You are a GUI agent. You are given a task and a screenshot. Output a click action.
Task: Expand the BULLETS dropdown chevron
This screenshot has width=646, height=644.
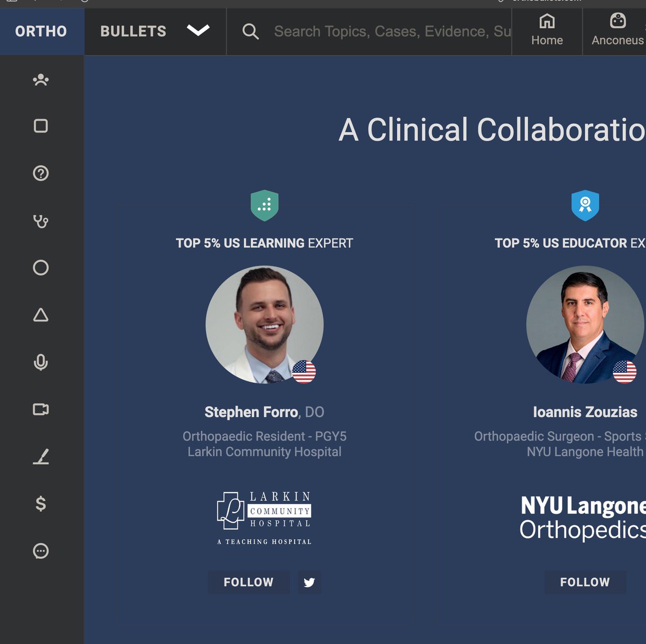coord(198,31)
